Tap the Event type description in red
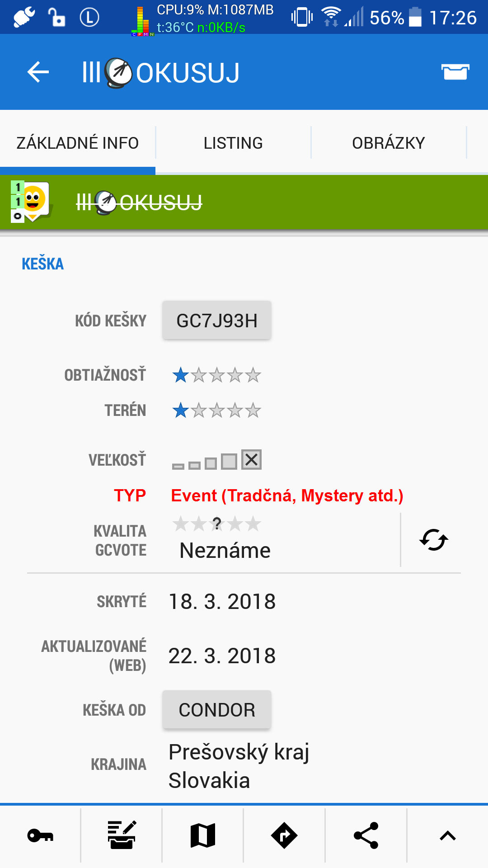This screenshot has height=868, width=488. click(287, 495)
